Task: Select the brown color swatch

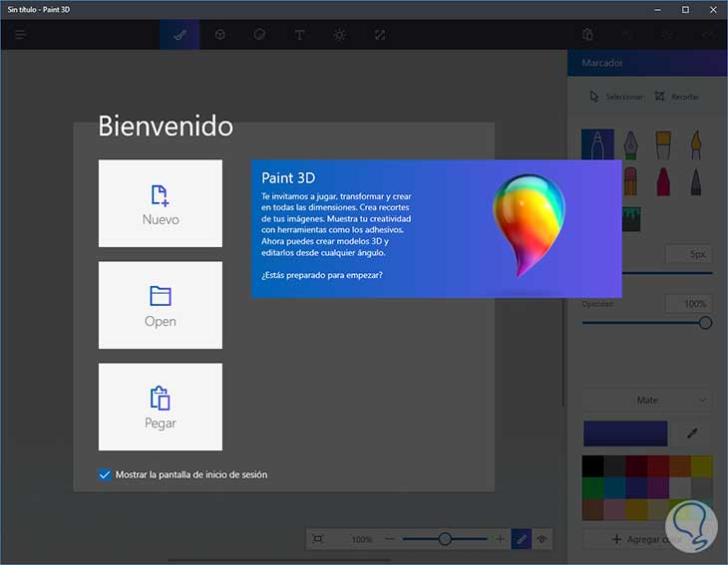Action: [593, 509]
